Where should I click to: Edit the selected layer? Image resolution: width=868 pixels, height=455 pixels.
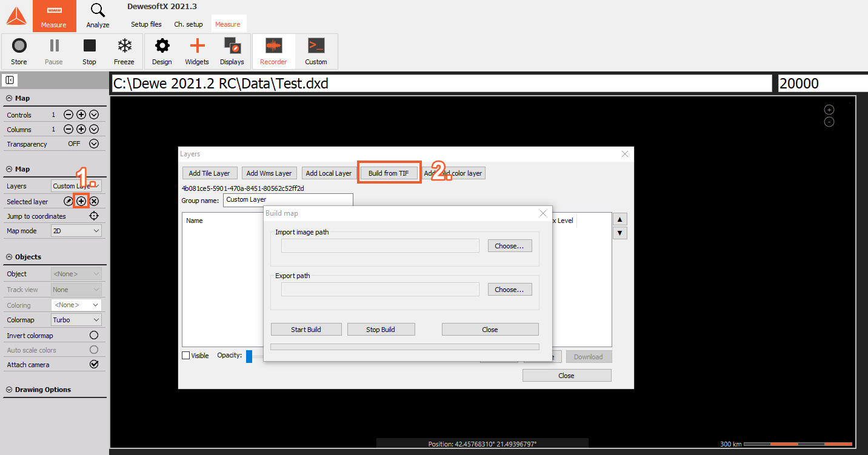coord(68,201)
